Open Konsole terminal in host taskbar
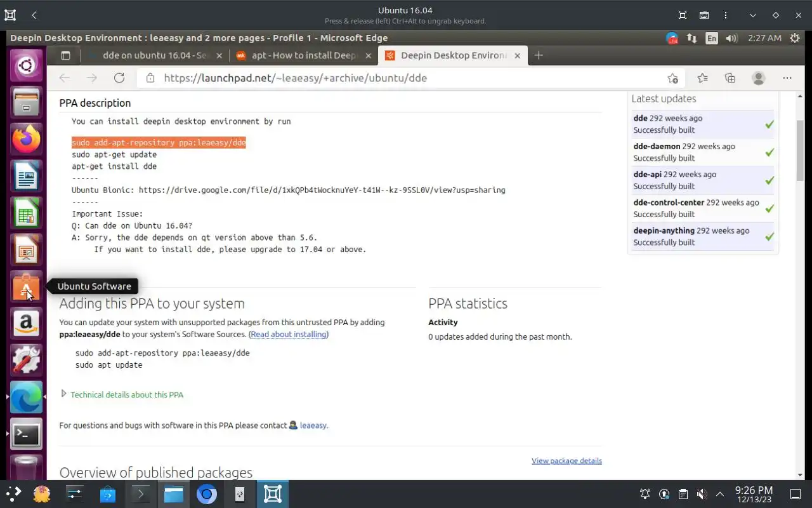The image size is (812, 508). click(140, 494)
